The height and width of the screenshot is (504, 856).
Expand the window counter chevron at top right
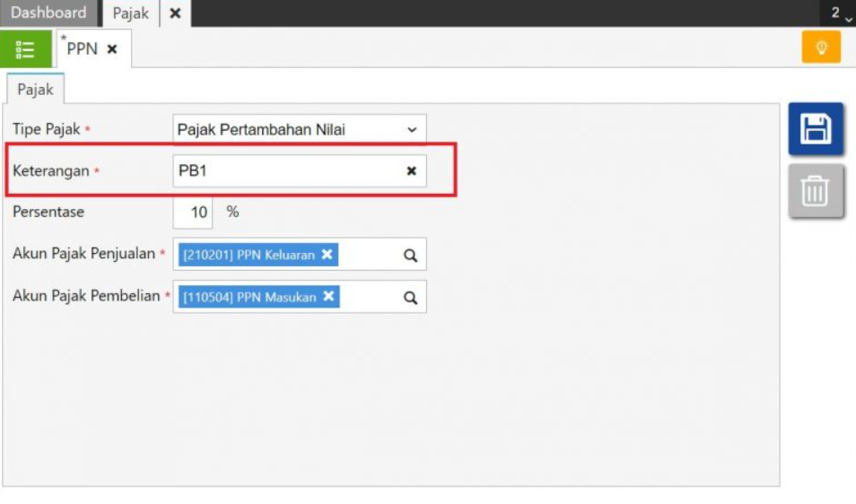848,16
